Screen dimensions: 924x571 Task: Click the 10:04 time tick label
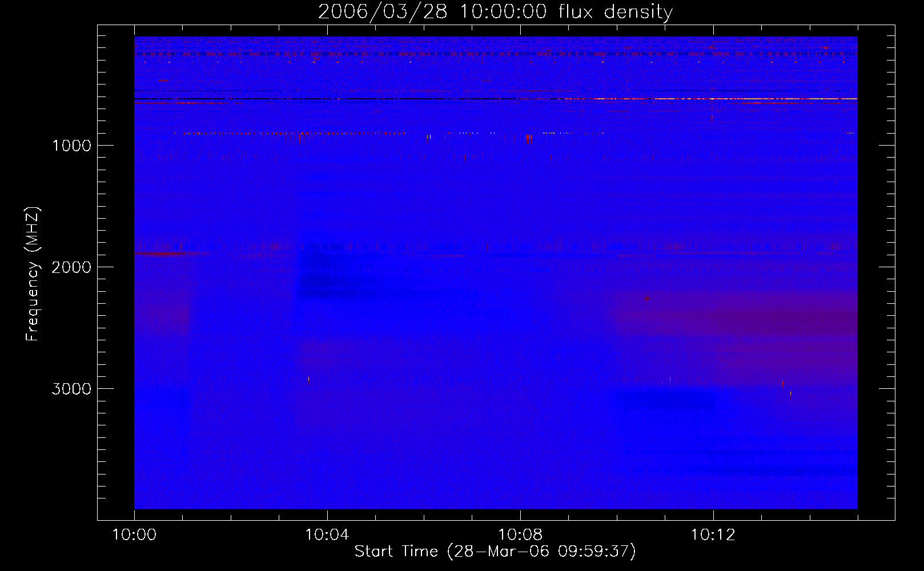pos(327,535)
